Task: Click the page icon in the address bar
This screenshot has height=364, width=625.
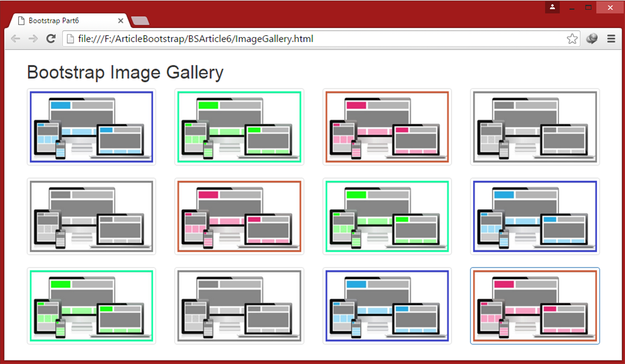Action: coord(70,38)
